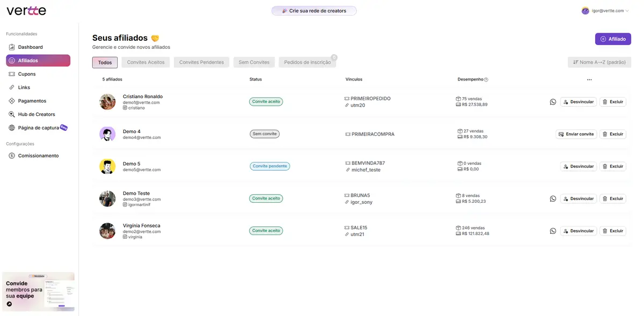Open Comissionamento settings via coin icon
This screenshot has width=644, height=316.
(x=12, y=155)
